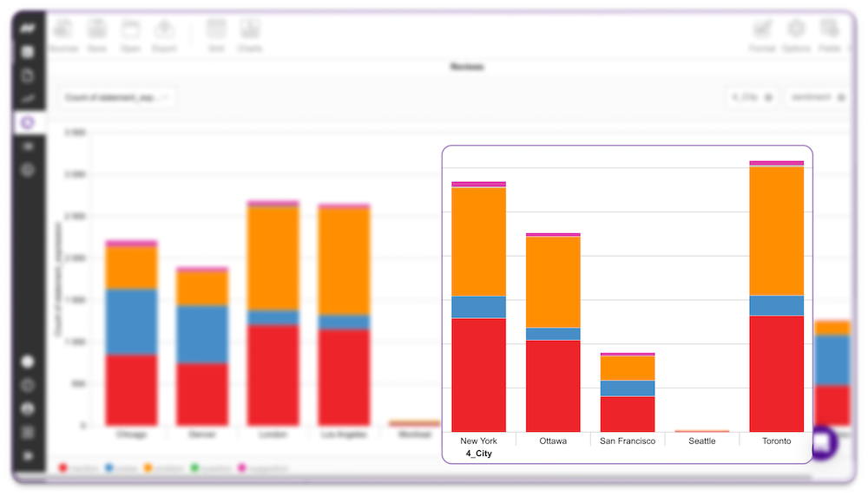Click the data Sources toolbar icon
The image size is (868, 496).
click(63, 36)
